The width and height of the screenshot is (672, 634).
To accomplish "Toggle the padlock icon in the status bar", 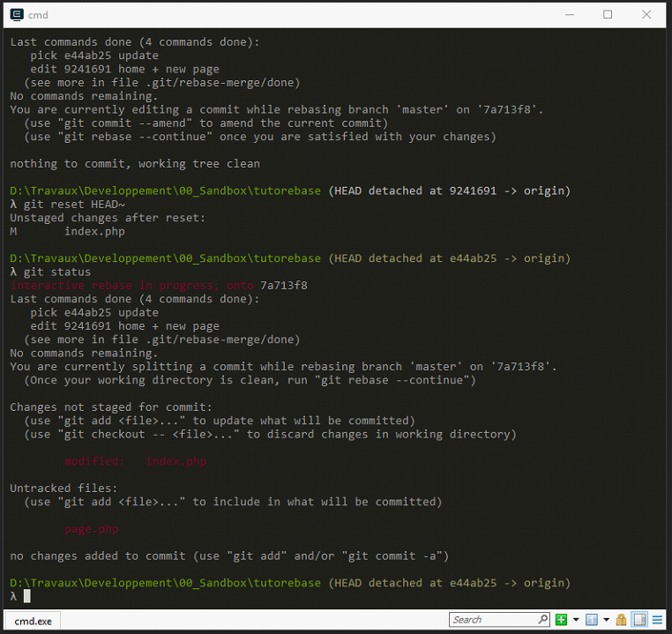I will click(621, 620).
